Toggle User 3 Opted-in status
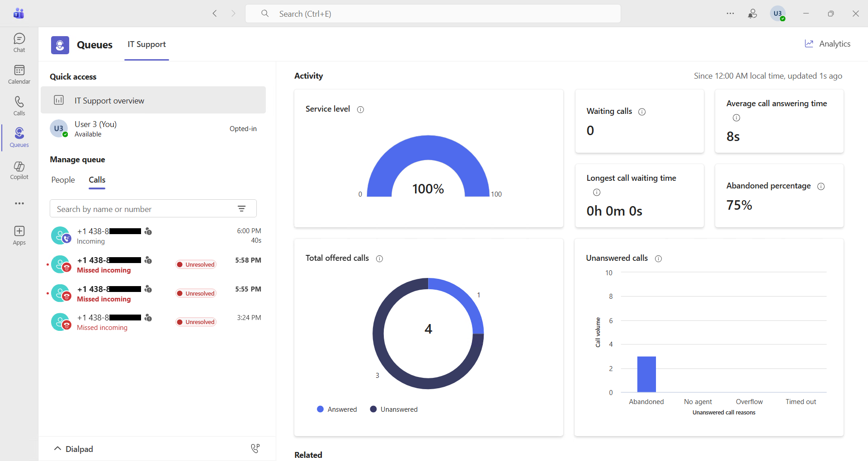868x461 pixels. (243, 129)
